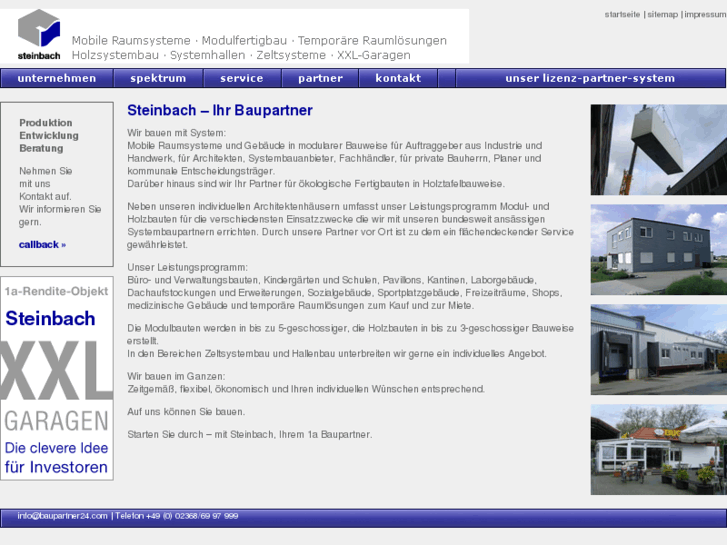This screenshot has height=545, width=727.
Task: Click the 'Unser Leistungsprogramm:' line
Action: tap(187, 268)
